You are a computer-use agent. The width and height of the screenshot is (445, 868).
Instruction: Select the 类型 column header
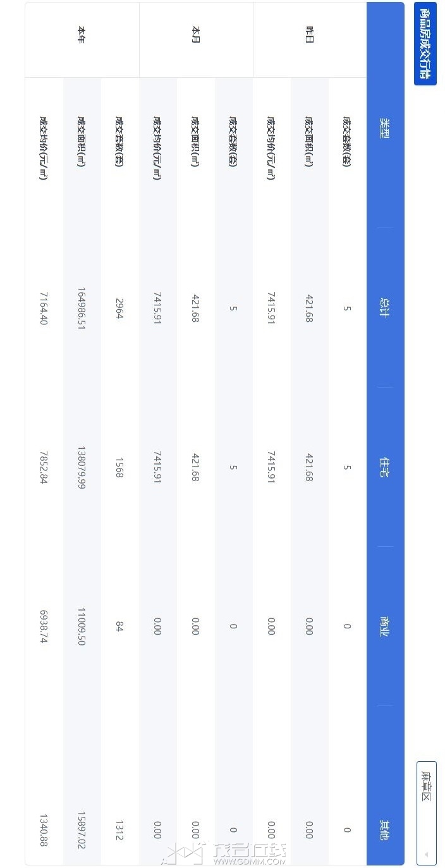pyautogui.click(x=384, y=128)
